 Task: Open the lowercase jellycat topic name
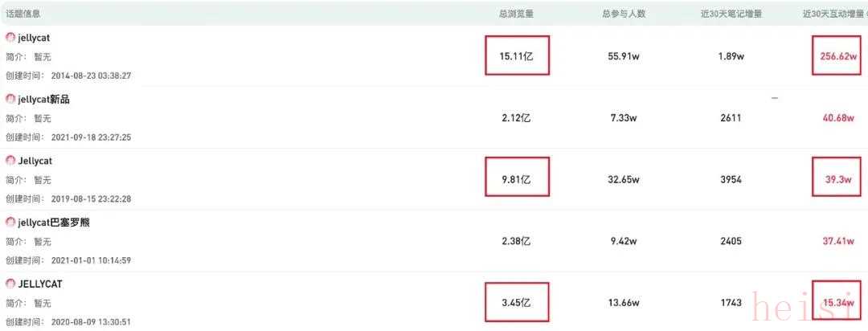tap(35, 38)
